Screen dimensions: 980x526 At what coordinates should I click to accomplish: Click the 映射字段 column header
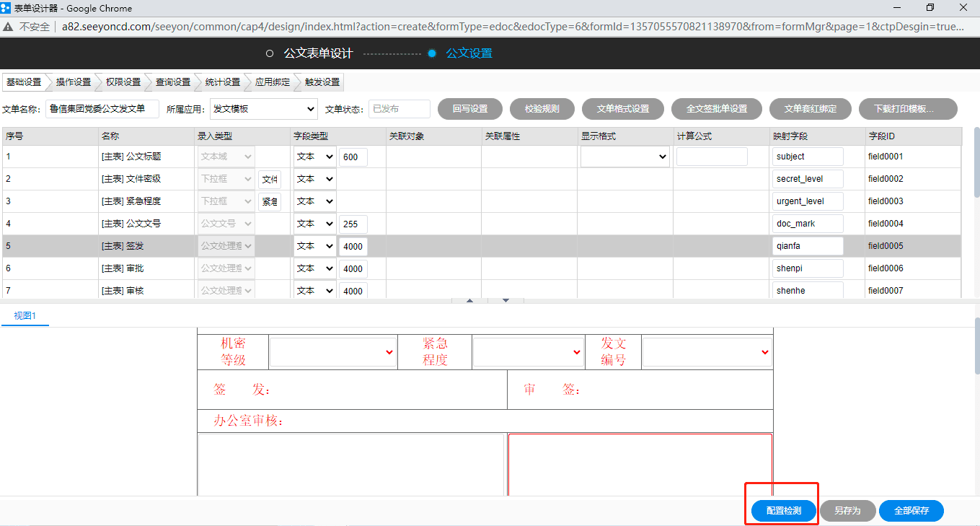click(817, 136)
